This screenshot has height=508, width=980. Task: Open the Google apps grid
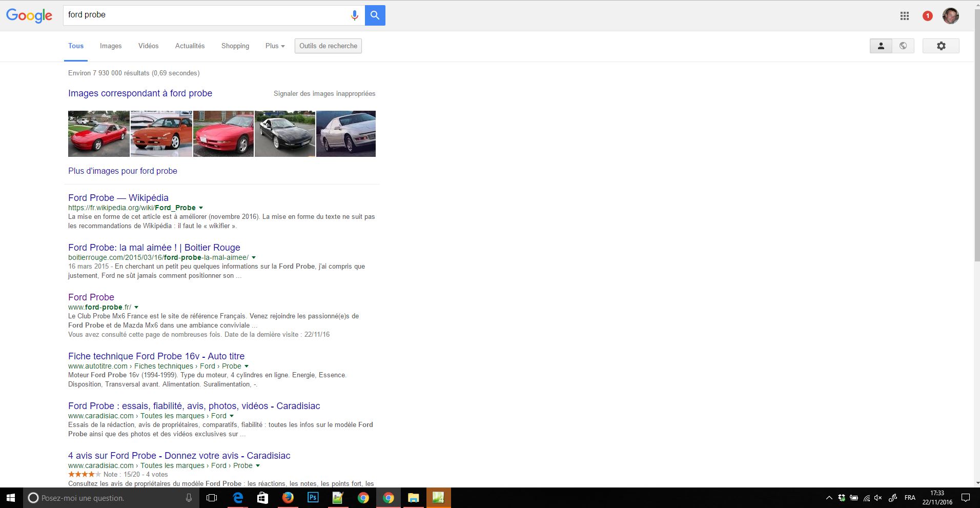tap(905, 16)
